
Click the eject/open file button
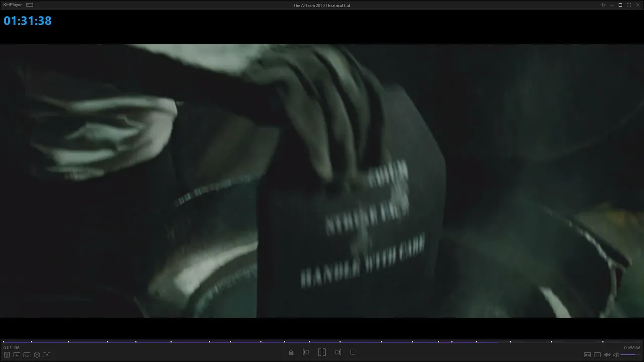point(291,352)
